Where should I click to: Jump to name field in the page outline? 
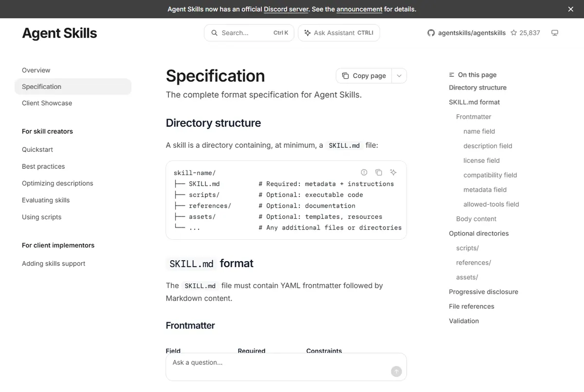(479, 131)
